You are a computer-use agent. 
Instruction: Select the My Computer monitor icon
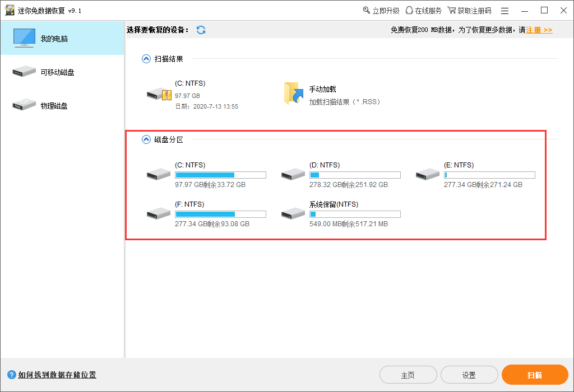point(24,38)
